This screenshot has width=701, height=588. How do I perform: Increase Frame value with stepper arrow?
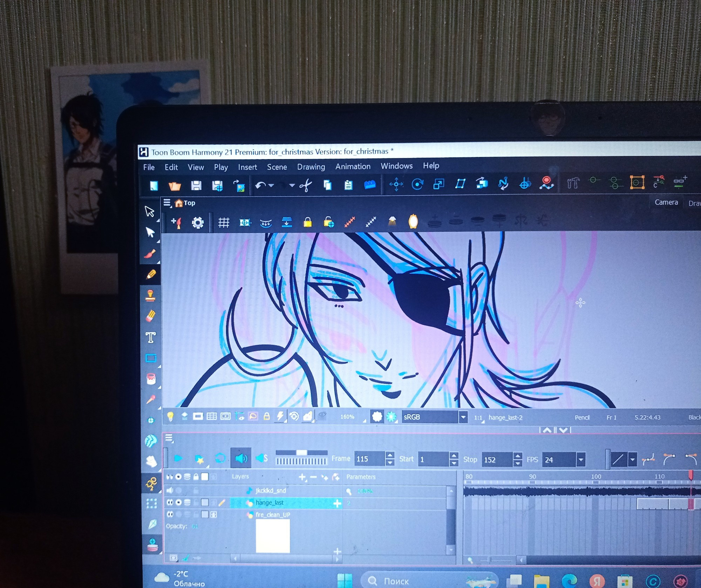tap(390, 455)
